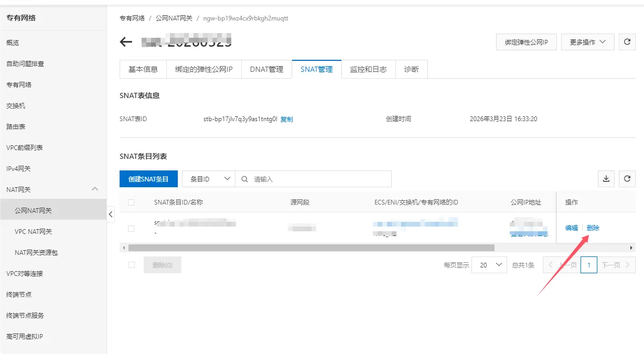Copy the SNAT表ID using 复制

[x=286, y=119]
